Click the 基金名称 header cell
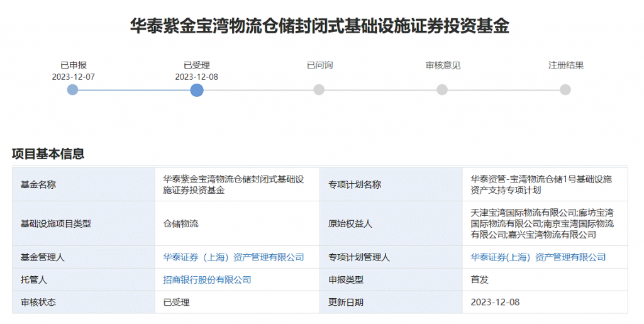 84,184
